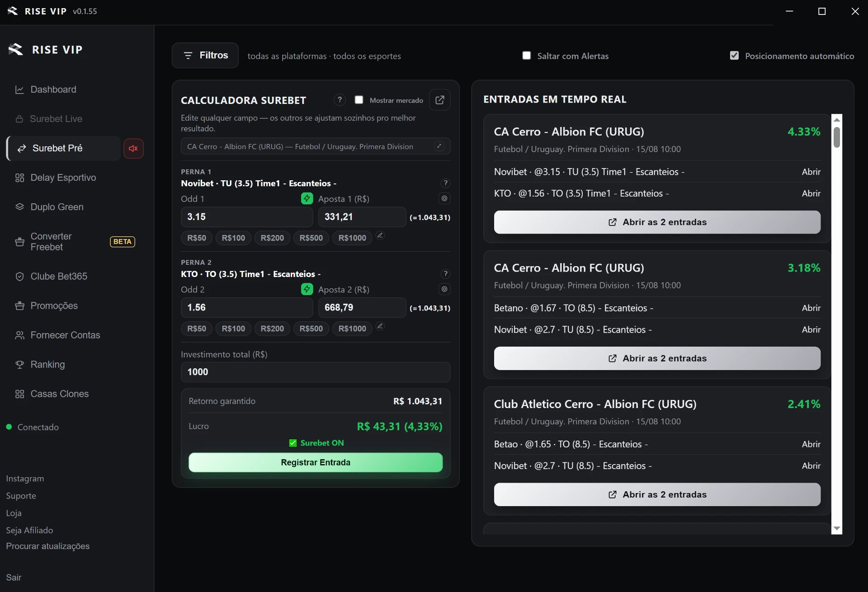Mute alerts with the red speaker icon
Screen dimensions: 868x592
(x=133, y=148)
